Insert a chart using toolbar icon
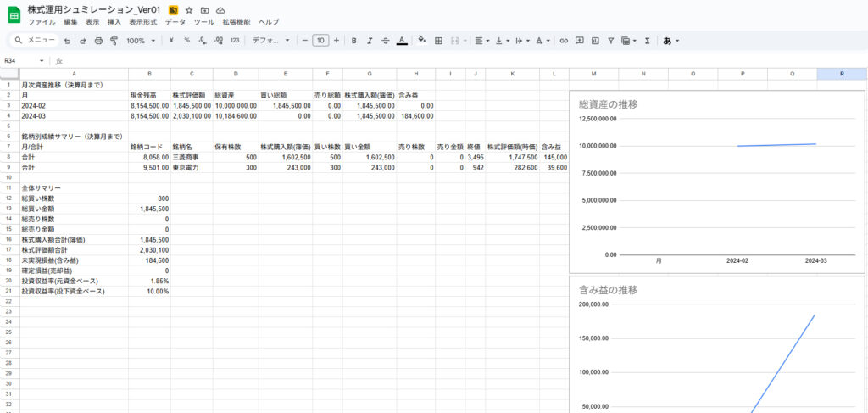This screenshot has width=868, height=413. pyautogui.click(x=595, y=40)
